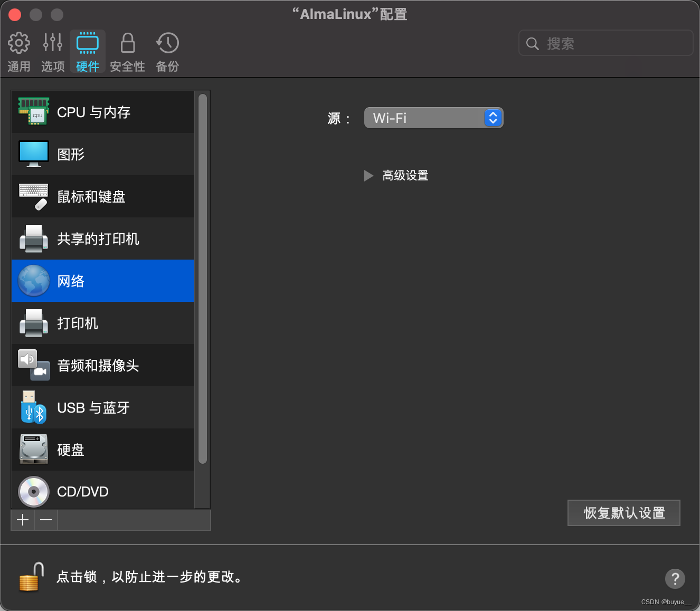
Task: Click the 恢复默认设置 button
Action: click(x=623, y=512)
